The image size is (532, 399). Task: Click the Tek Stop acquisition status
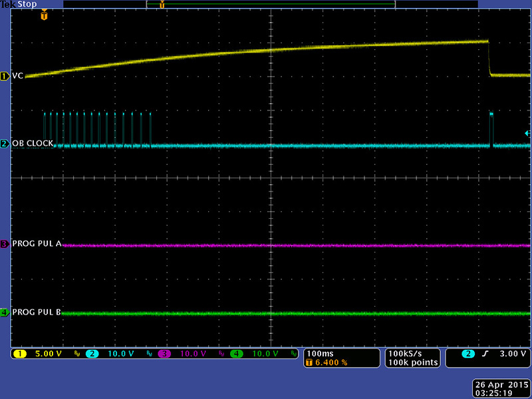(x=19, y=4)
